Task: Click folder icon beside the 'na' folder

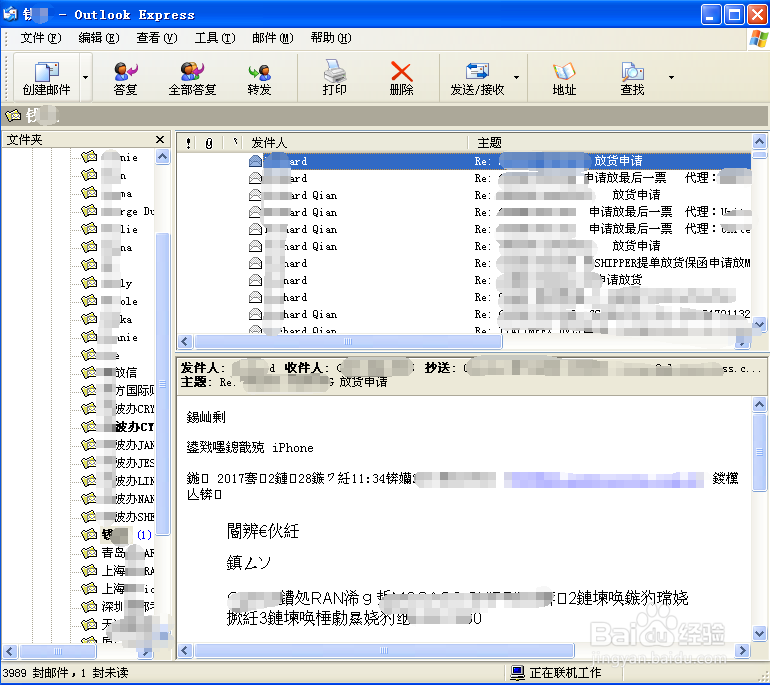Action: [89, 247]
